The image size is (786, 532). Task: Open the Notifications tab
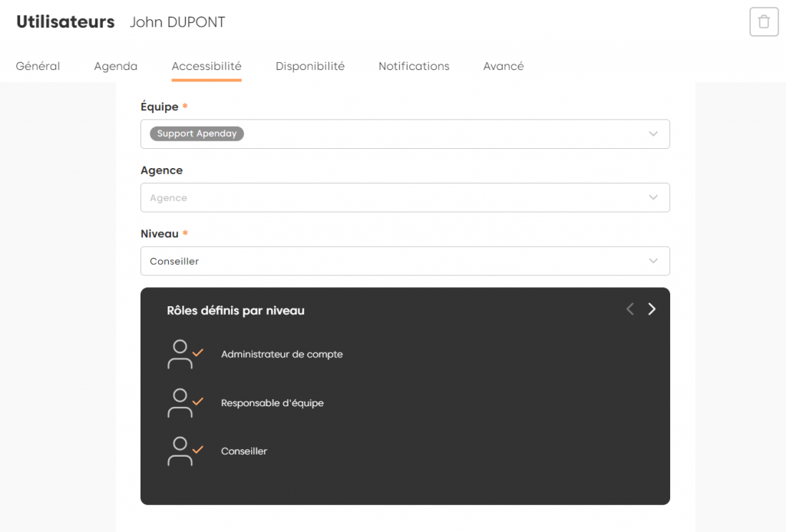tap(414, 66)
